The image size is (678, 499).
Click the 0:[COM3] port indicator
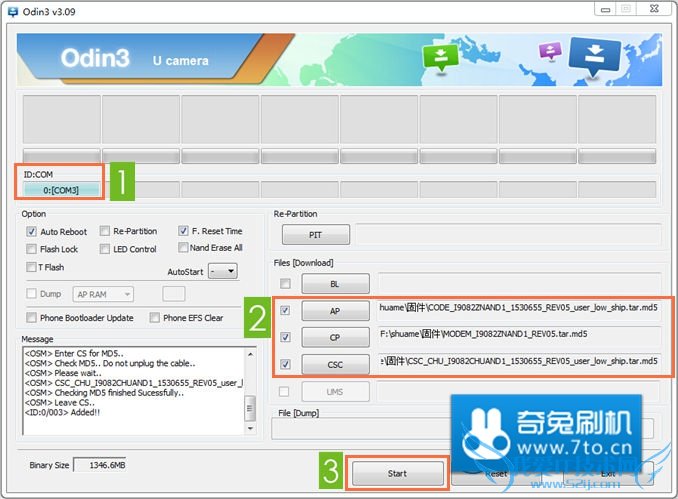tap(61, 190)
